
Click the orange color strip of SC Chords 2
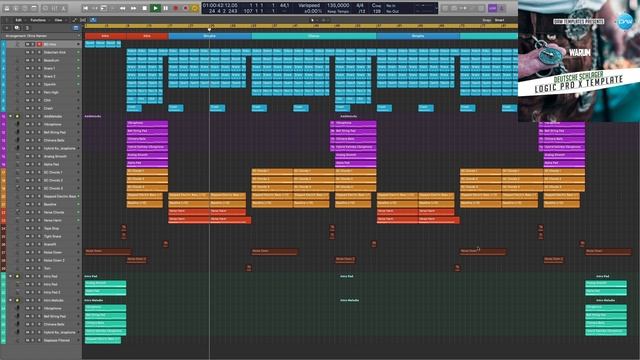click(x=3, y=180)
